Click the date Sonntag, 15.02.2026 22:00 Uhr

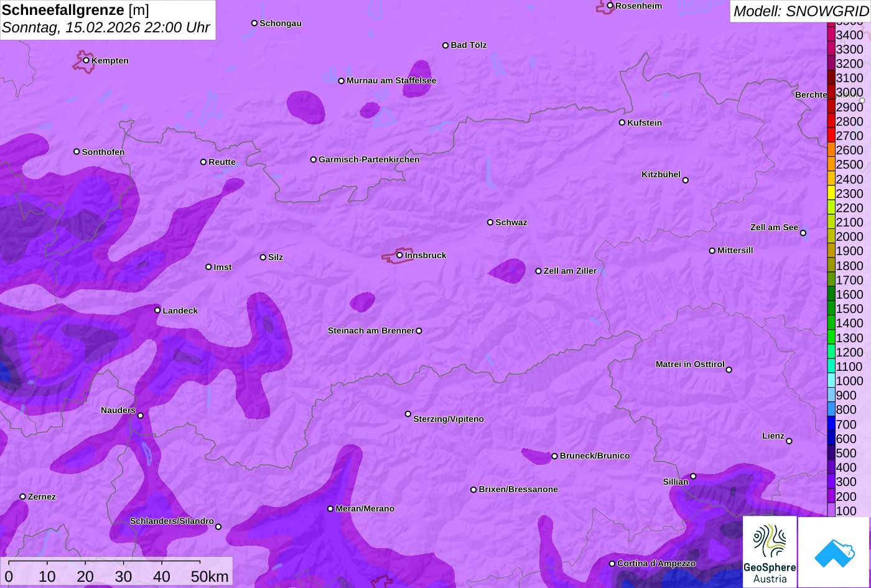106,28
